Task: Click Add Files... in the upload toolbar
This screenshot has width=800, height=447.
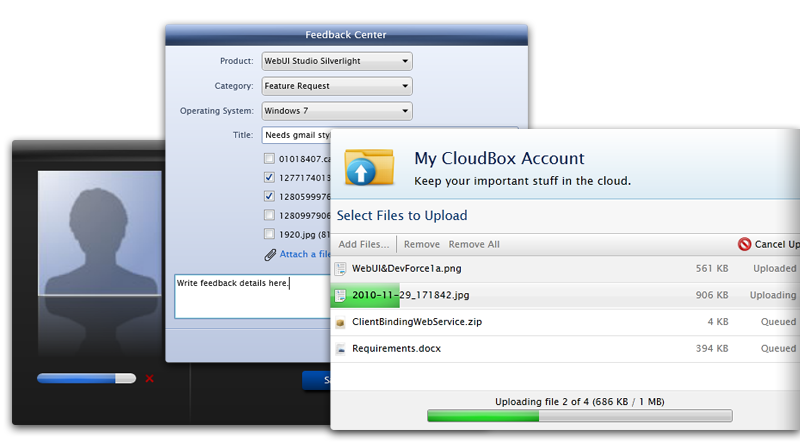Action: pos(363,244)
